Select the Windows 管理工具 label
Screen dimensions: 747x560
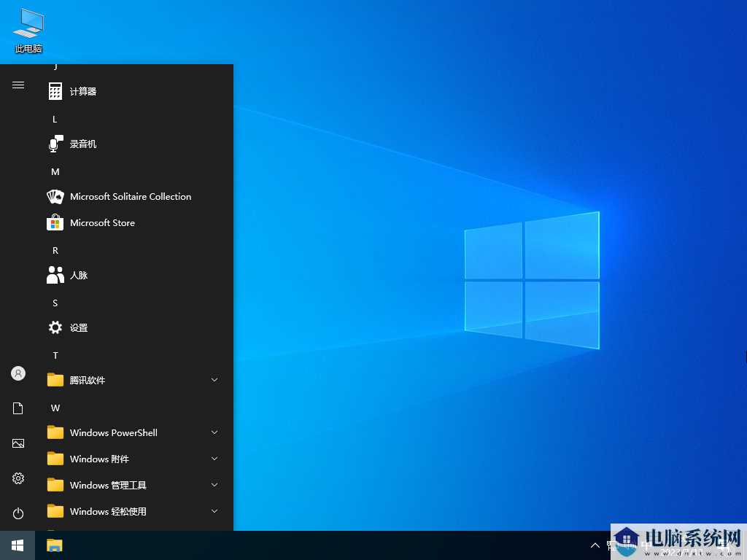coord(108,485)
